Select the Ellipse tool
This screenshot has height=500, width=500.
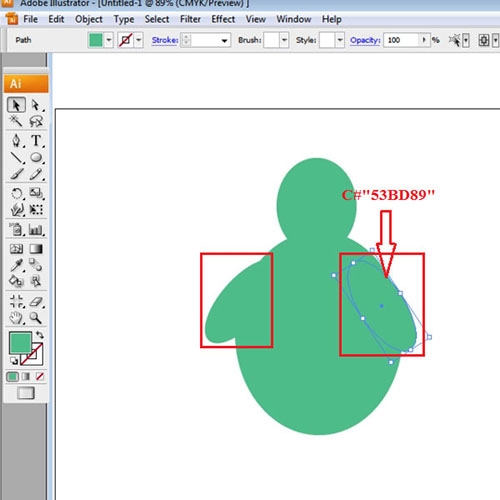(x=36, y=157)
